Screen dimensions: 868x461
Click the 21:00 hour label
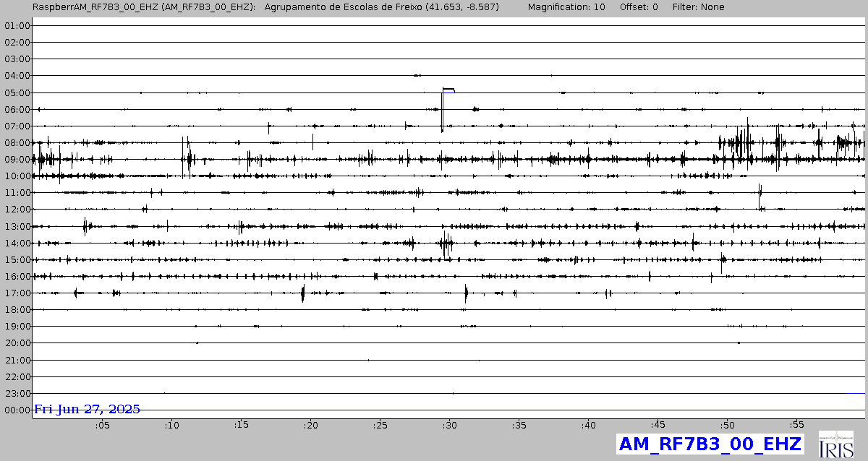[17, 360]
